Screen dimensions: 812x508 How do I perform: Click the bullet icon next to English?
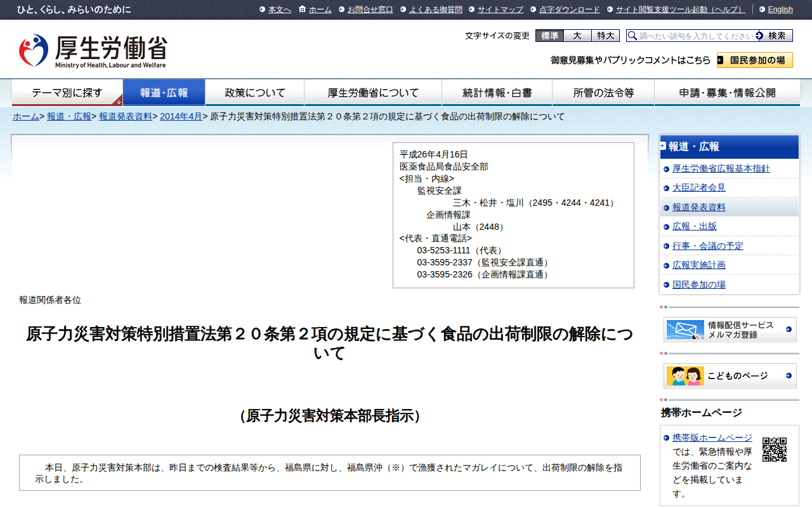[x=762, y=10]
